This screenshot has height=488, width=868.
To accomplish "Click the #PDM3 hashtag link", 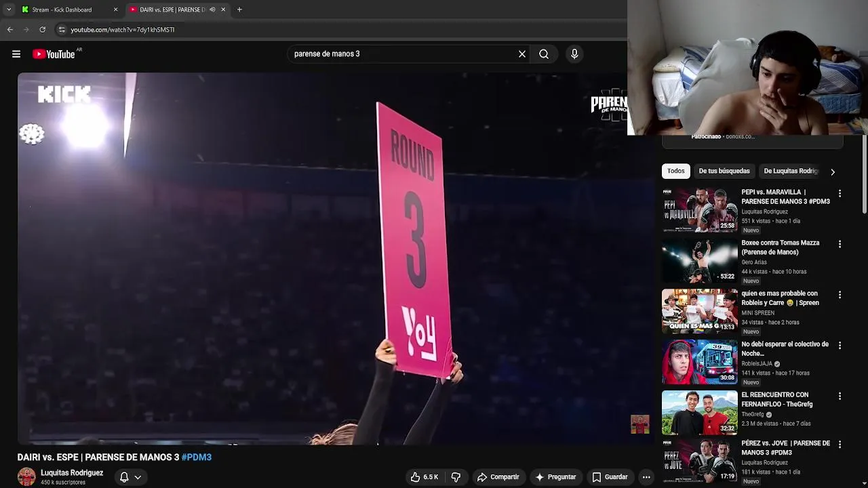I will [x=197, y=457].
